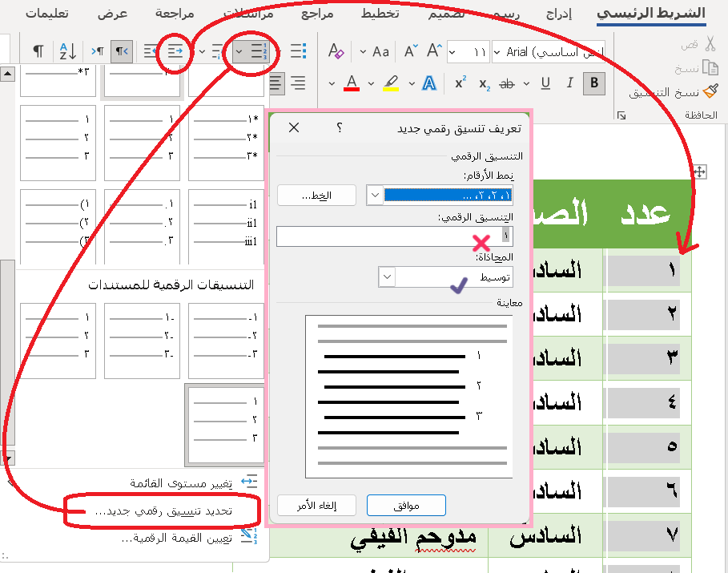Show paragraph marks with pilcrow icon
728x573 pixels.
38,52
